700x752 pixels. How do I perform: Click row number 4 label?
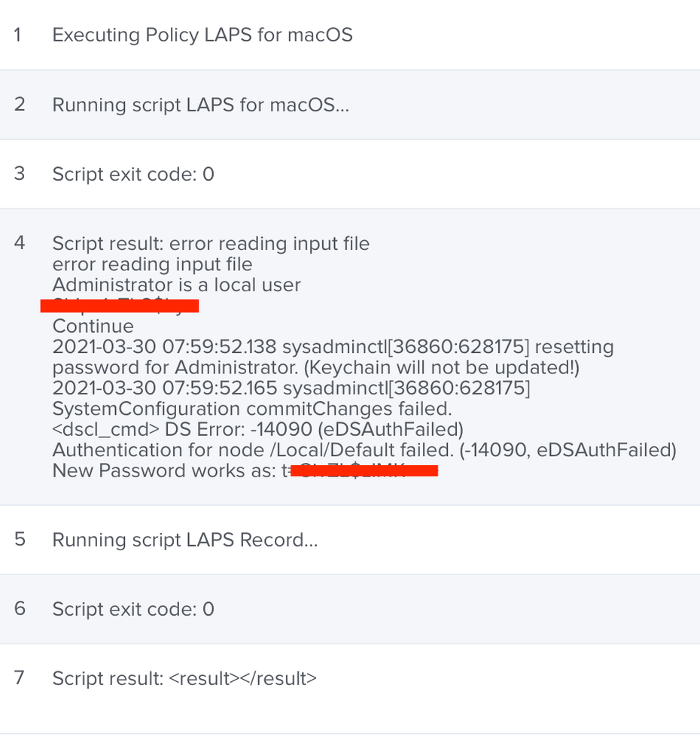tap(19, 242)
